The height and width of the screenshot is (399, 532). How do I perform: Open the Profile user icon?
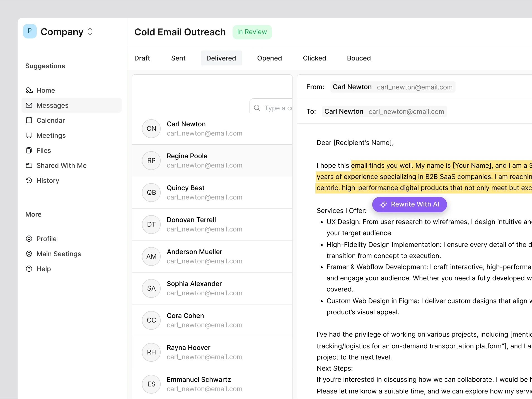click(29, 239)
